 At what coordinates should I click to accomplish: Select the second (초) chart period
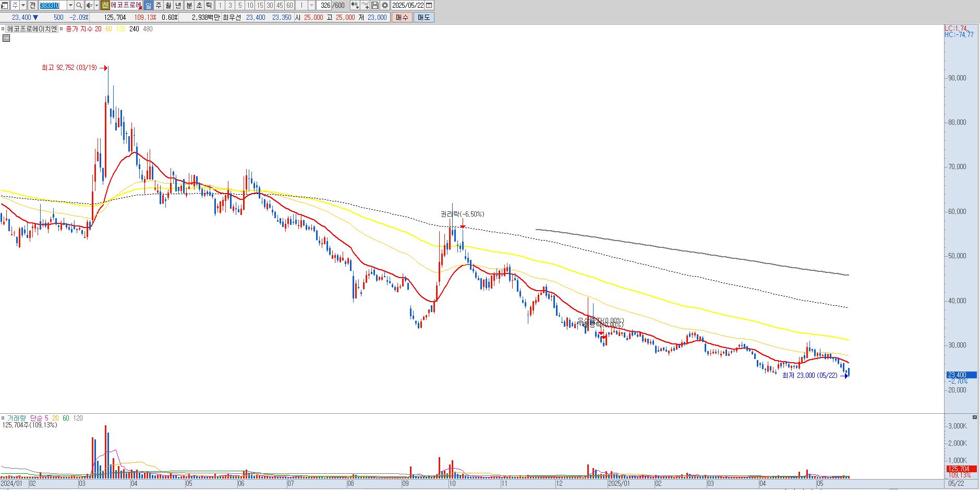pos(199,5)
